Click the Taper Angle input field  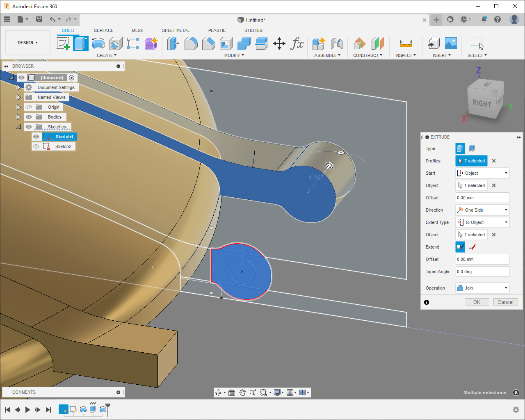[x=482, y=272]
